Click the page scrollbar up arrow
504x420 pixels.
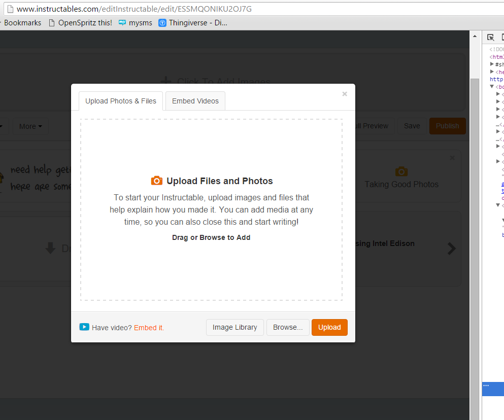tap(475, 37)
